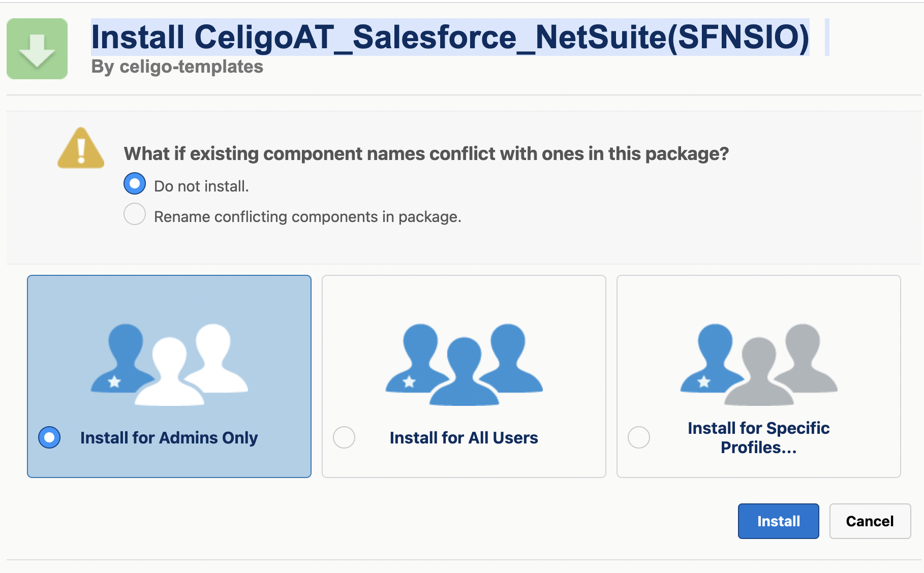Click the Install CeligoAT_Salesforce_NetSuite(SFNSIO) heading
The height and width of the screenshot is (573, 924).
(x=450, y=37)
